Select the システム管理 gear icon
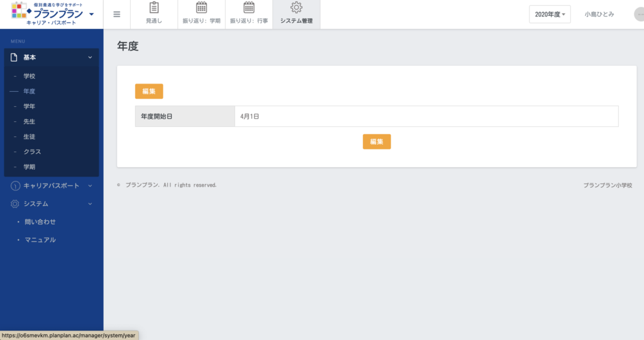Image resolution: width=644 pixels, height=340 pixels. tap(296, 8)
